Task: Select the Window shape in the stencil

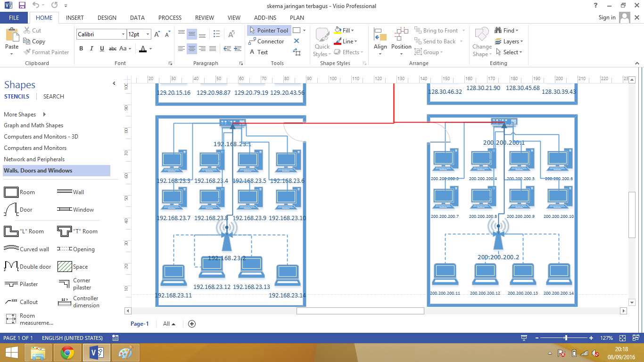Action: [75, 210]
